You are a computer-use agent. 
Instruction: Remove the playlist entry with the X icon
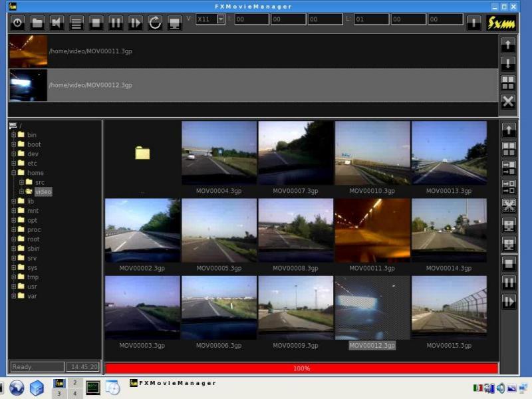pyautogui.click(x=508, y=102)
